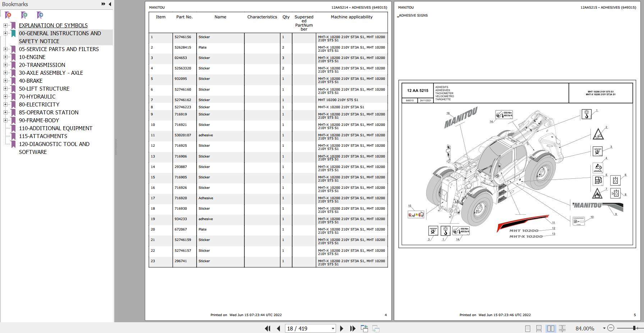
Task: Open the page number dropdown
Action: tap(333, 328)
